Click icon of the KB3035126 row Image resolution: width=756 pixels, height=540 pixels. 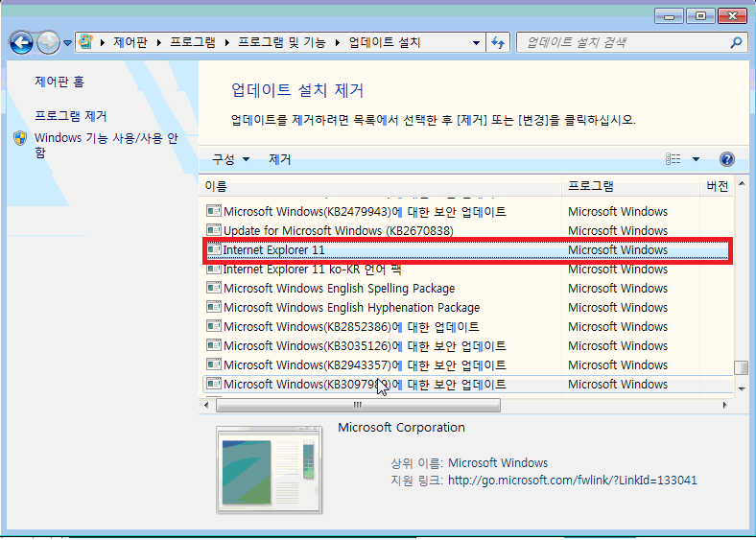pos(214,345)
